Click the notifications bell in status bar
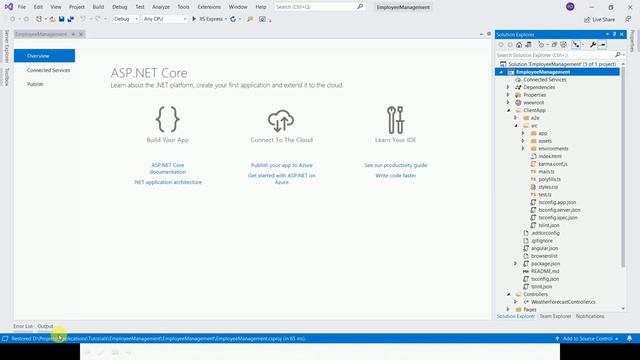 tap(629, 338)
